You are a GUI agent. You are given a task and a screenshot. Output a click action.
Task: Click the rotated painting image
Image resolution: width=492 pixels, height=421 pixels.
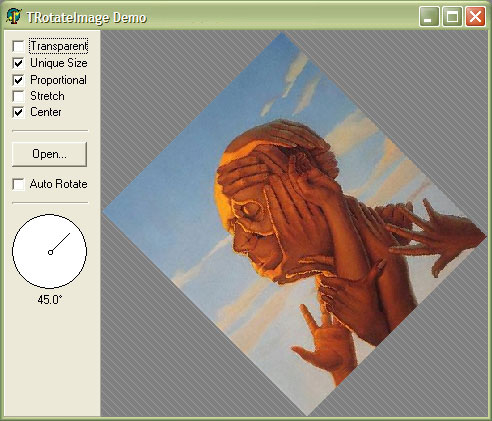click(x=294, y=224)
